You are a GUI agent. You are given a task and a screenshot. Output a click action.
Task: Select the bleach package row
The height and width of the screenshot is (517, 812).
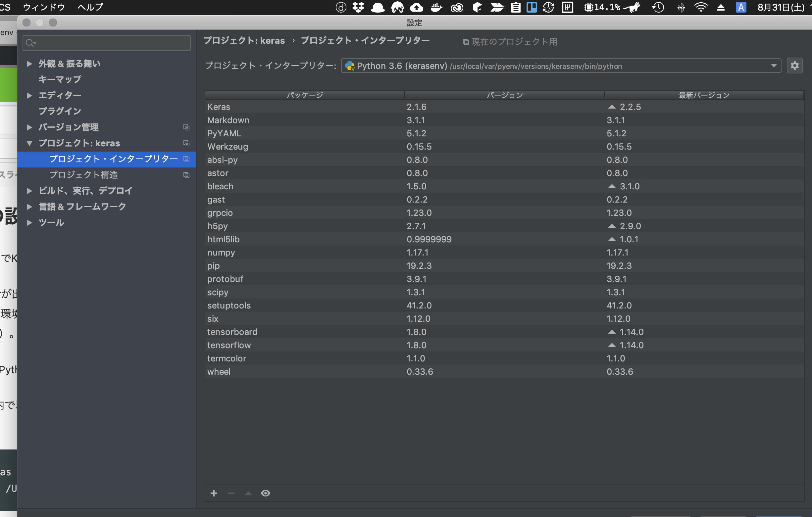[504, 186]
